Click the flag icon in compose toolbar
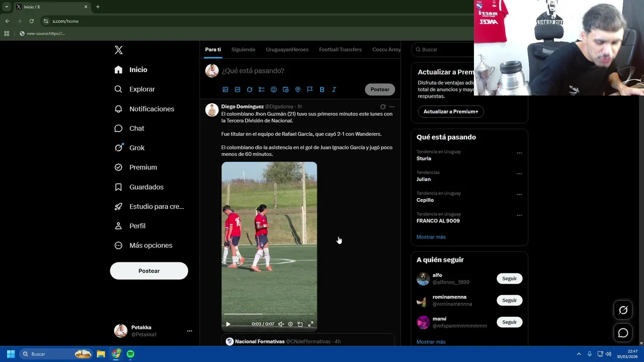Viewport: 644px width, 362px height. pyautogui.click(x=310, y=89)
